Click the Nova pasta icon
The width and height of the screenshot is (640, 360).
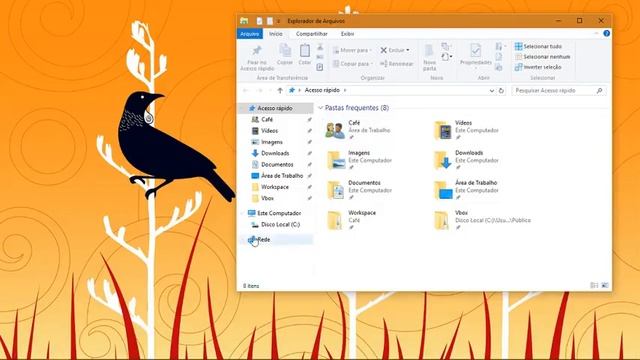click(x=429, y=51)
